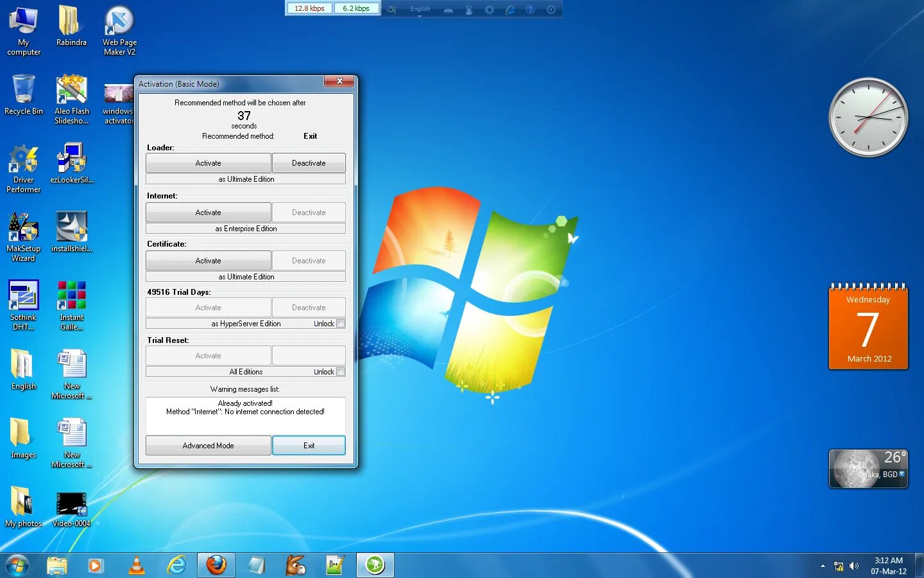Image resolution: width=924 pixels, height=578 pixels.
Task: Click the help question mark in top bar
Action: tap(530, 10)
